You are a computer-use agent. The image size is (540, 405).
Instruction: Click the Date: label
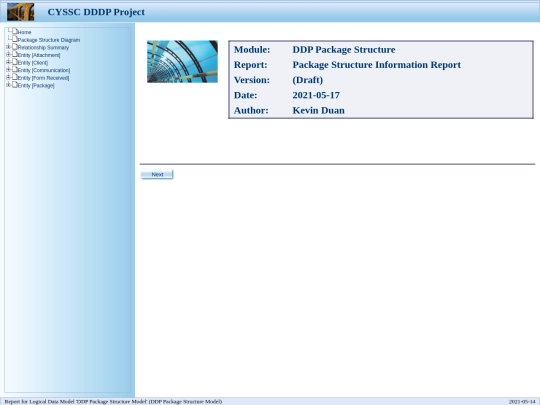click(246, 95)
